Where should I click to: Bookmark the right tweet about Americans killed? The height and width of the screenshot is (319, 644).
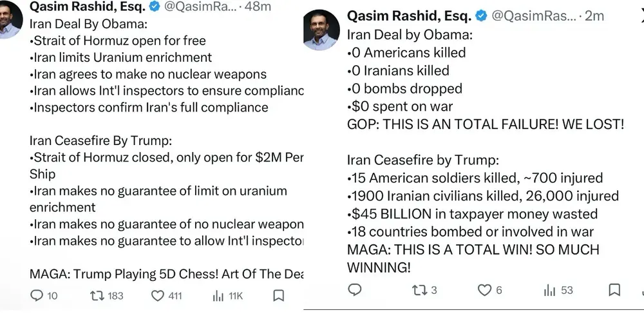[616, 290]
